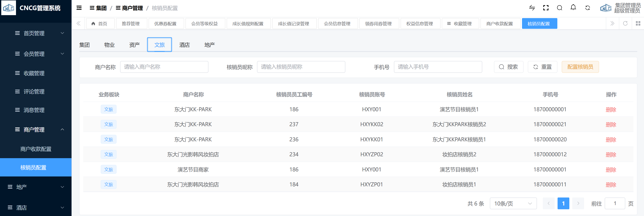Reload the current tab with the tab bar refresh icon
This screenshot has height=216, width=644.
(625, 24)
